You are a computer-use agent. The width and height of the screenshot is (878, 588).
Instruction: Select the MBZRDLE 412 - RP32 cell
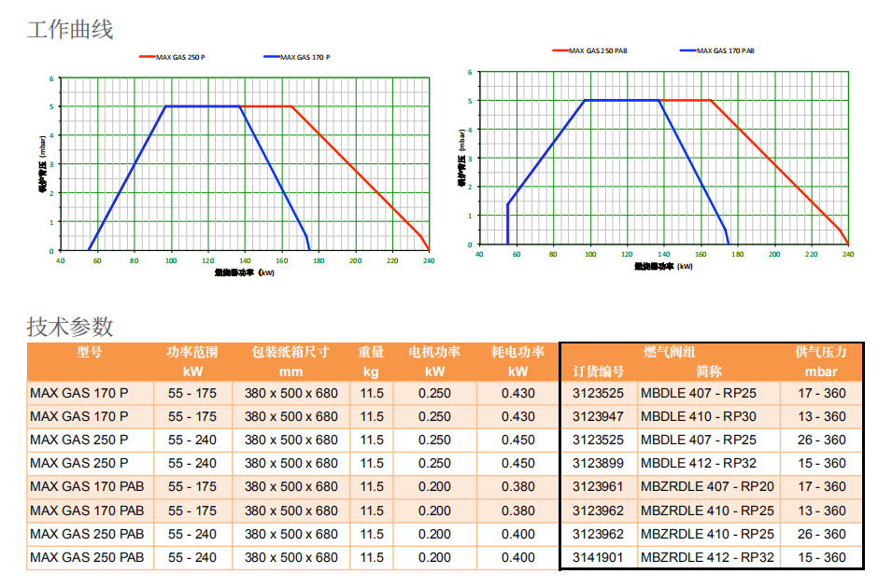[707, 558]
